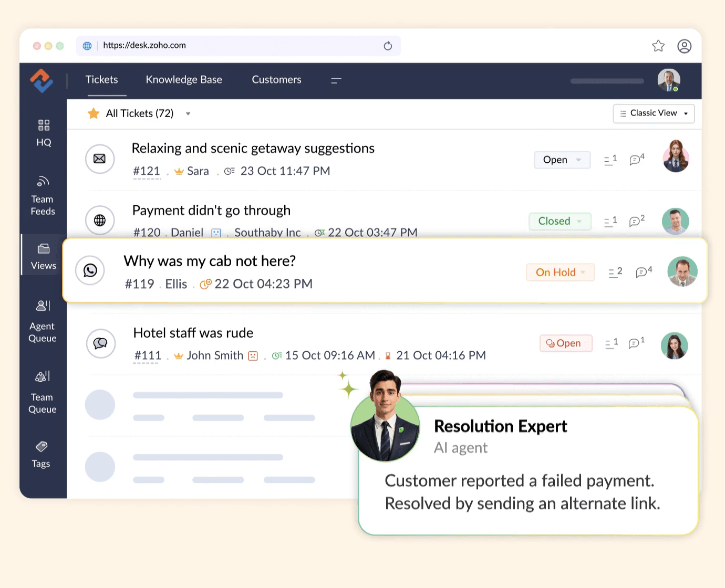Click the WhatsApp channel icon on ticket #119
Screen dimensions: 725x588
pyautogui.click(x=90, y=271)
